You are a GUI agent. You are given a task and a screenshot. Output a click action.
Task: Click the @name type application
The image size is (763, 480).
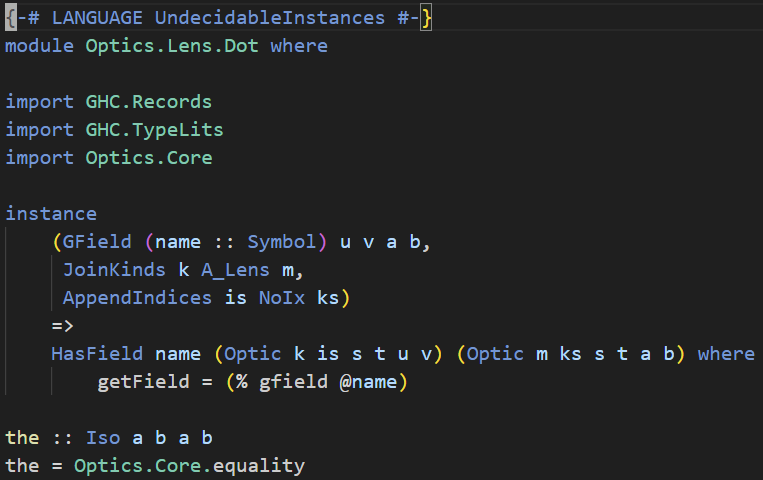[x=366, y=382]
